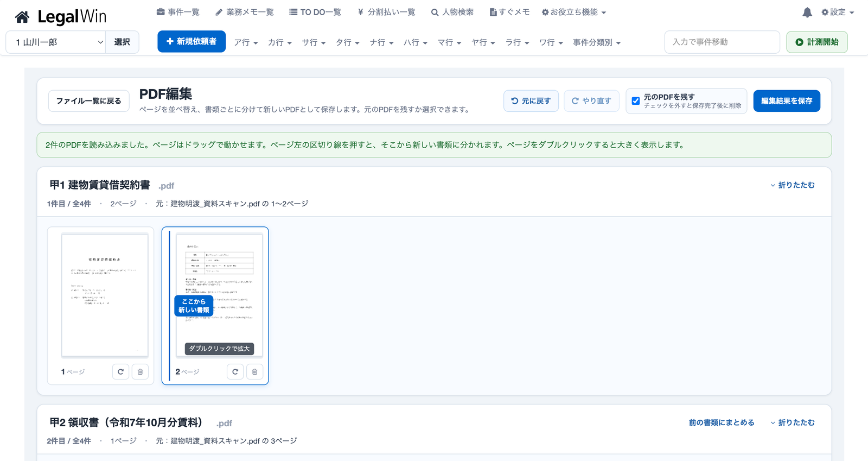Image resolution: width=868 pixels, height=461 pixels.
Task: Click ここから新しい書類 split marker on page 2
Action: [194, 306]
